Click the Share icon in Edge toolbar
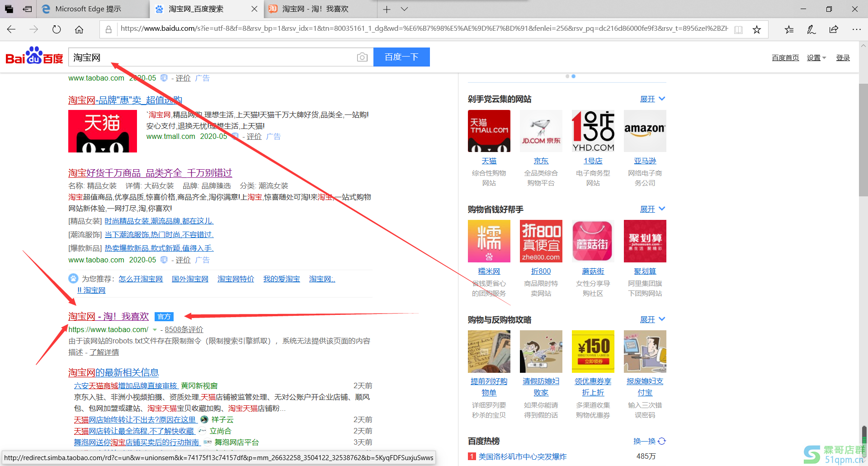Viewport: 868px width, 466px height. coord(834,29)
